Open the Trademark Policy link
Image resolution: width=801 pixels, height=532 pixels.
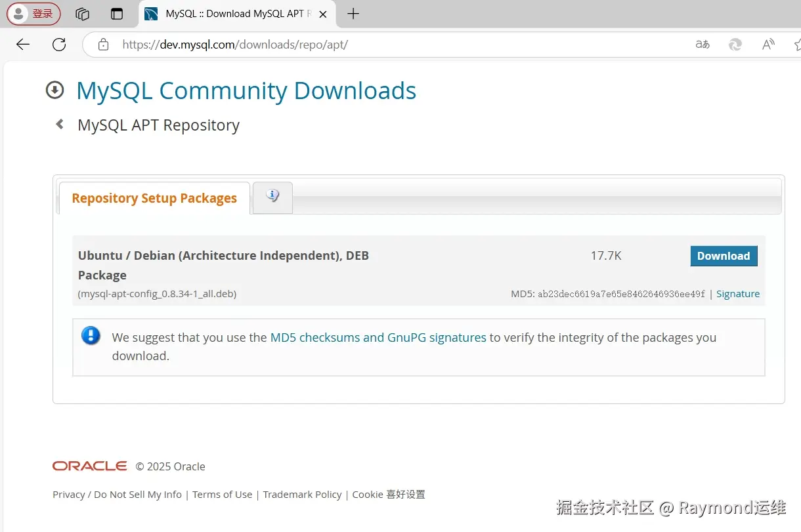pos(302,495)
